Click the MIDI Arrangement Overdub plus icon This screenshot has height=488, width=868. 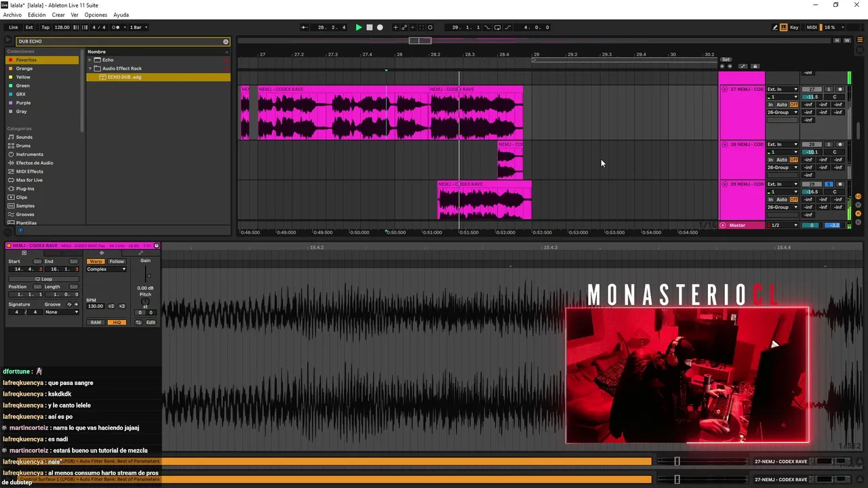[x=396, y=27]
